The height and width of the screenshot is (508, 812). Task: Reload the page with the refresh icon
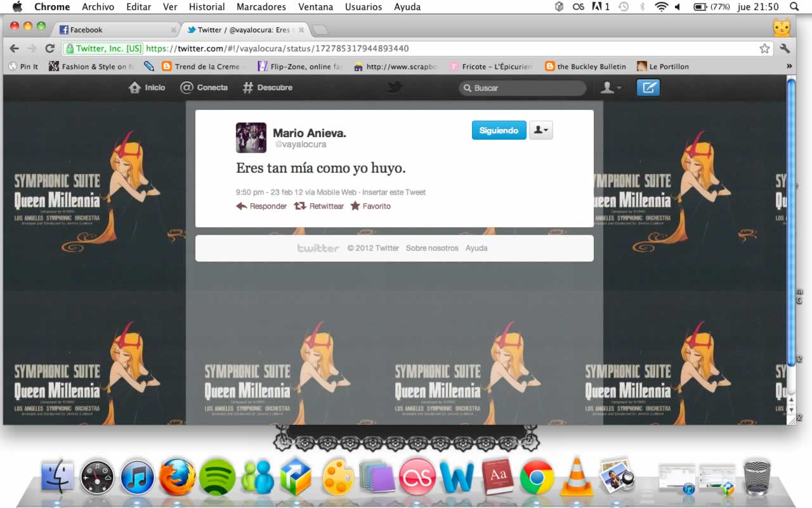49,48
